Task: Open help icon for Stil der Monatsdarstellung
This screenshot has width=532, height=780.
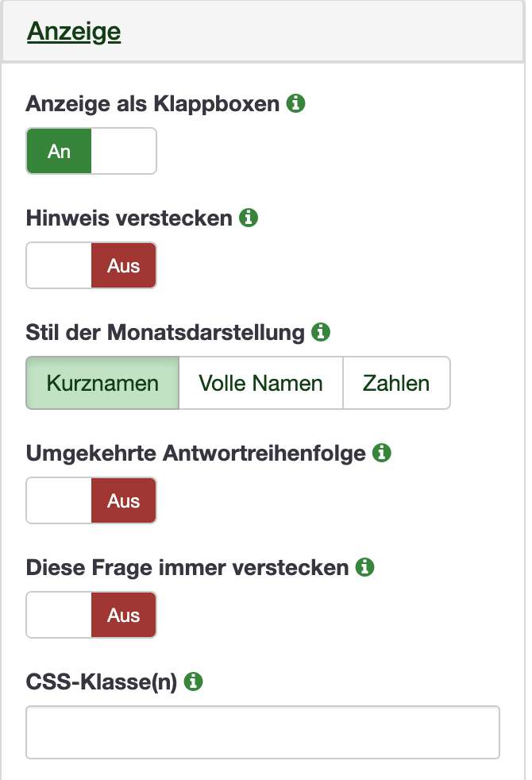Action: click(x=321, y=332)
